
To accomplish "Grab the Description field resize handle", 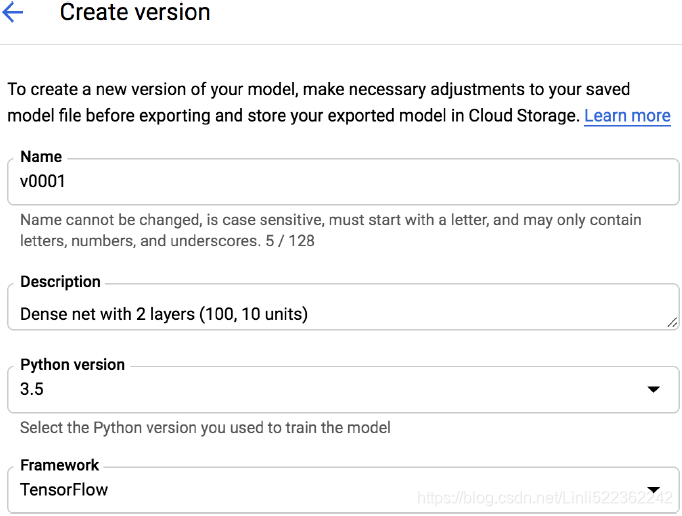I will pyautogui.click(x=672, y=322).
